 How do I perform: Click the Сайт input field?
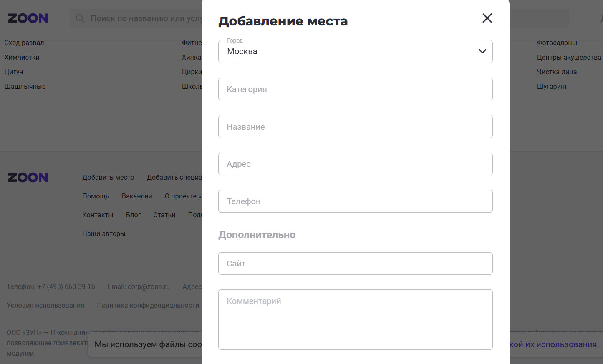click(355, 264)
